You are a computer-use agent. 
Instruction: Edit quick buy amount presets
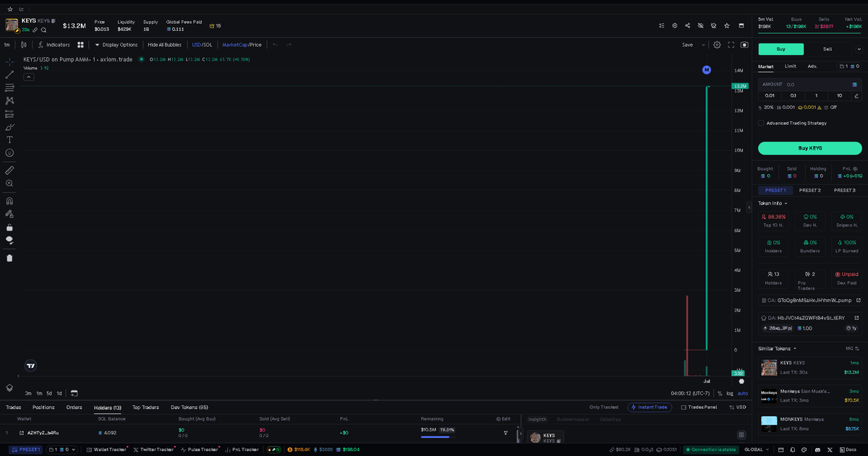[x=856, y=95]
